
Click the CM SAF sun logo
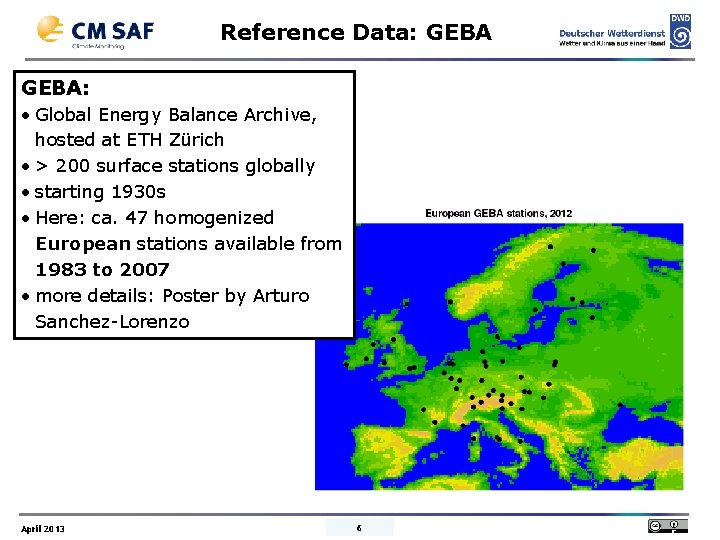(x=50, y=29)
